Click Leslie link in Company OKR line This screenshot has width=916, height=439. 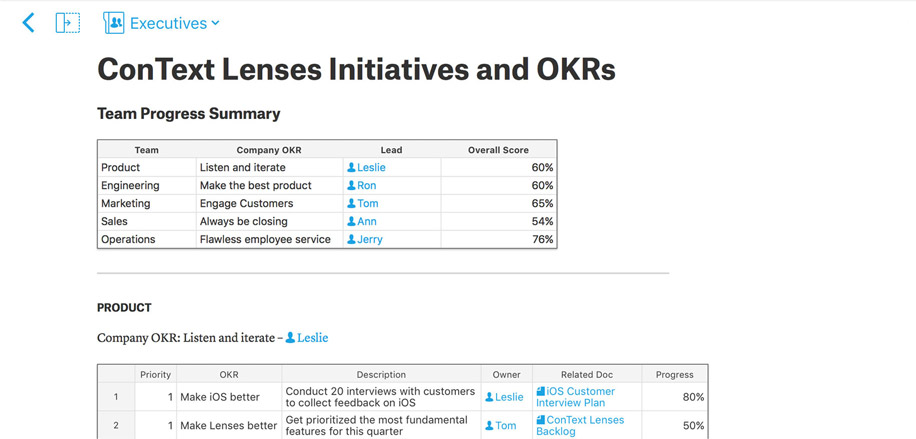[x=312, y=338]
